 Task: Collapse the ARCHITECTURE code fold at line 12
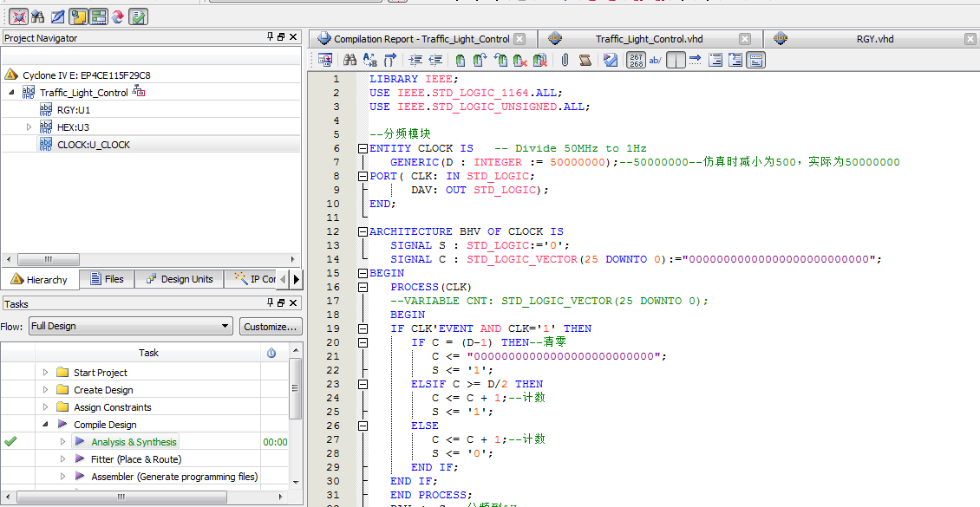[362, 231]
